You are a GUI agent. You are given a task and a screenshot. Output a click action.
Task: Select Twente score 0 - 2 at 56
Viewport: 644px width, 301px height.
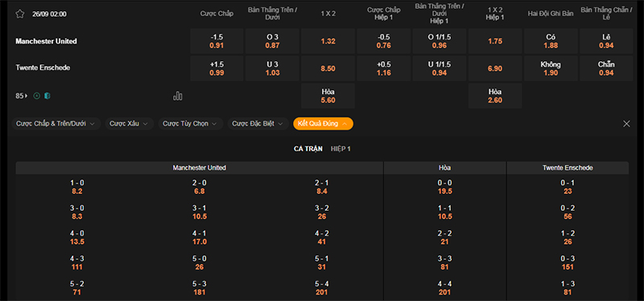tap(568, 212)
